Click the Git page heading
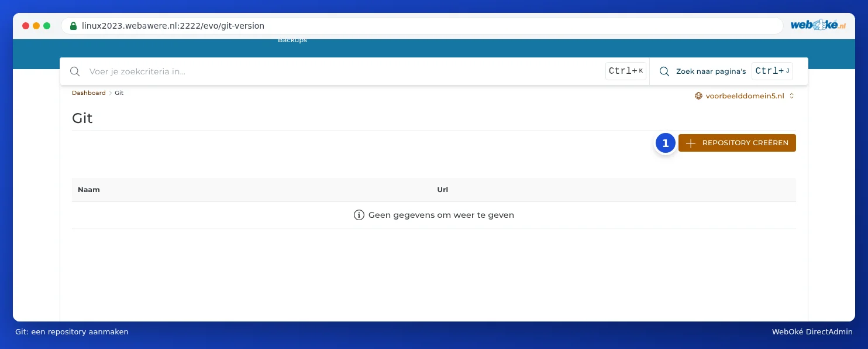This screenshot has width=868, height=349. (x=82, y=118)
